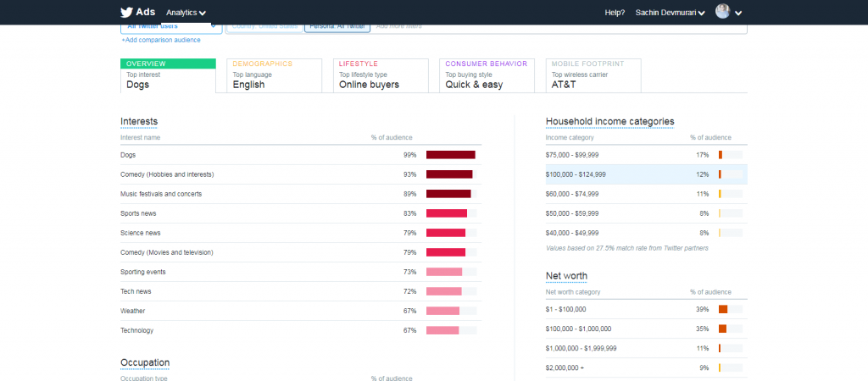
Task: Click the Tech news interest label
Action: [136, 291]
